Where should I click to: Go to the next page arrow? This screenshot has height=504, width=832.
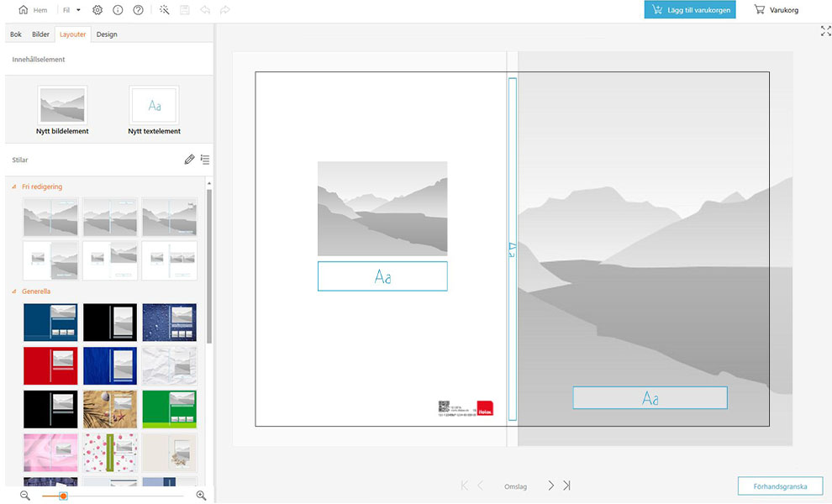551,486
